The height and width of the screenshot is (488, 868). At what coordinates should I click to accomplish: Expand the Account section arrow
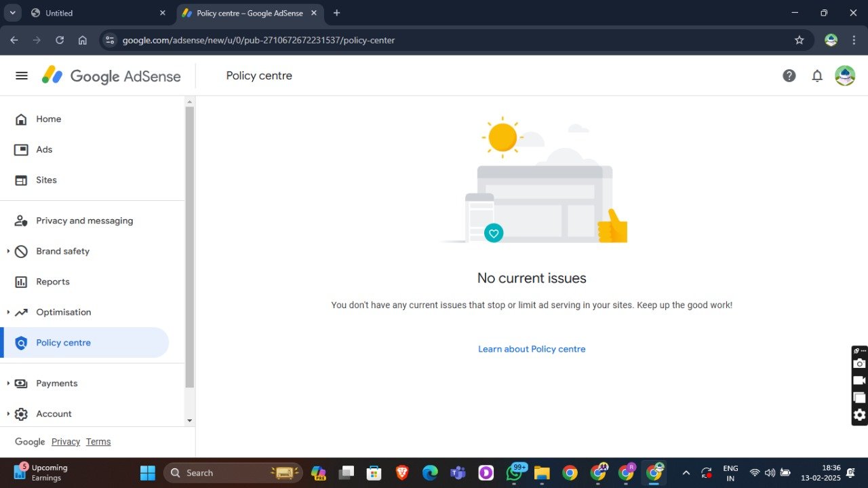click(x=8, y=414)
